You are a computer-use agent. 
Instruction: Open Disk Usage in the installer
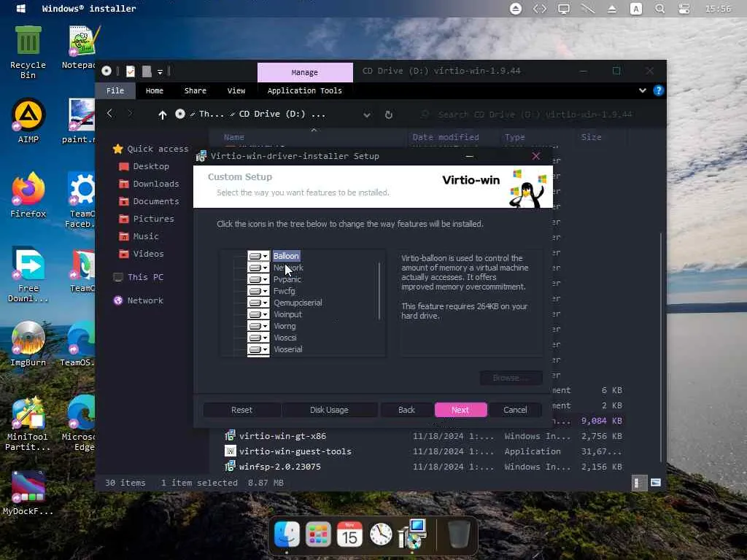329,410
